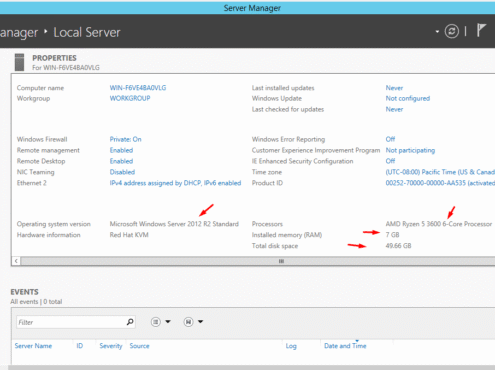Click Local Server in the breadcrumb
This screenshot has width=495, height=370.
coord(87,32)
